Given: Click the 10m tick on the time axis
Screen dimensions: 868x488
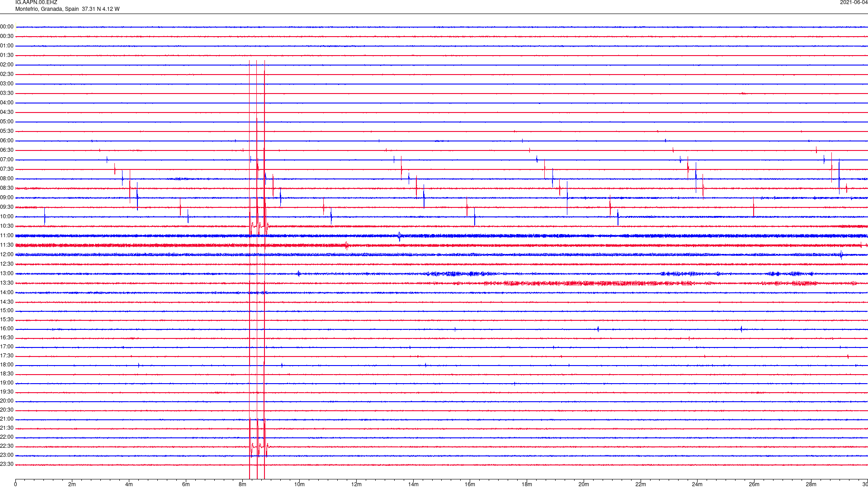Looking at the screenshot, I should [x=300, y=484].
